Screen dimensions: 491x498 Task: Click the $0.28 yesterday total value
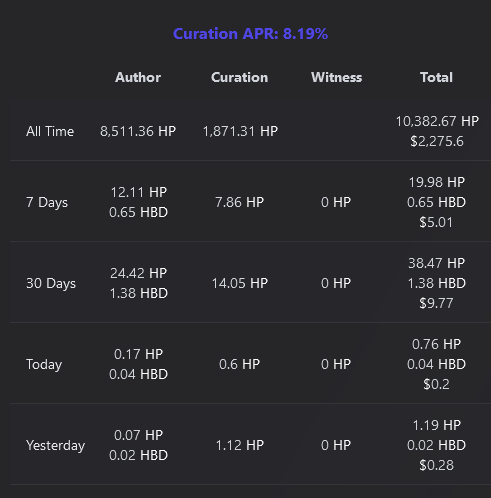point(437,465)
